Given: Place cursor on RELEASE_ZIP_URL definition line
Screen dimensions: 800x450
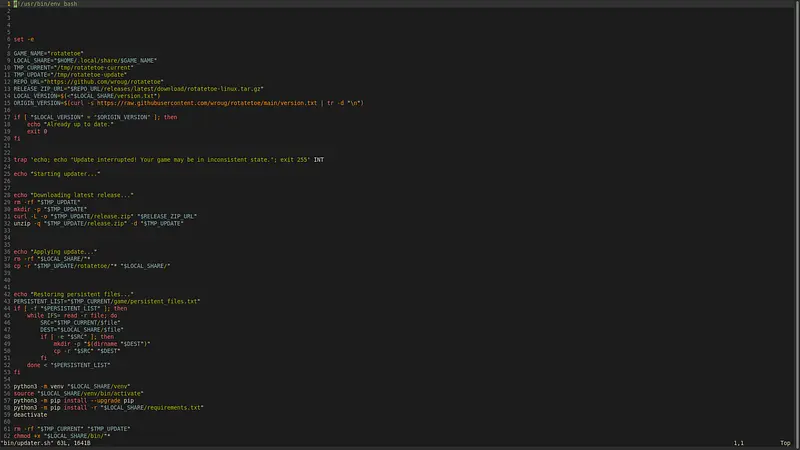Looking at the screenshot, I should pos(120,88).
